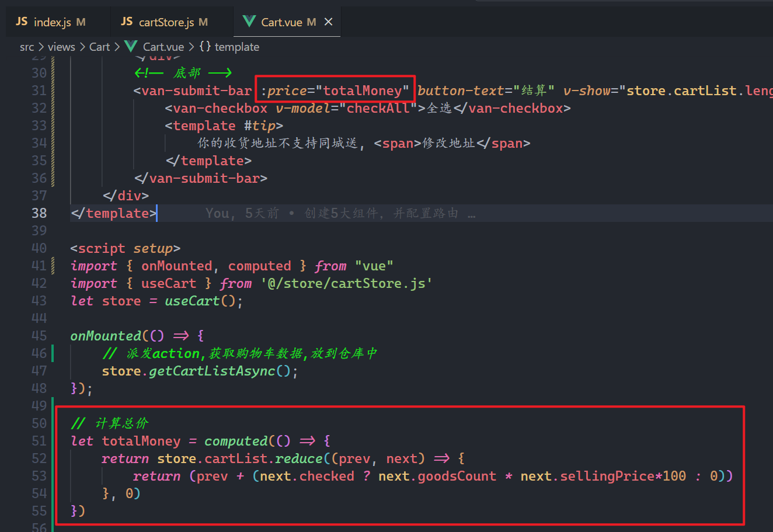Select line number 45 in the gutter
The image size is (773, 532).
click(x=39, y=336)
